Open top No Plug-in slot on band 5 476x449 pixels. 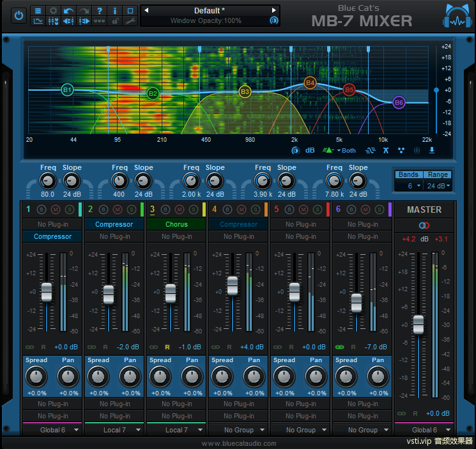click(300, 225)
